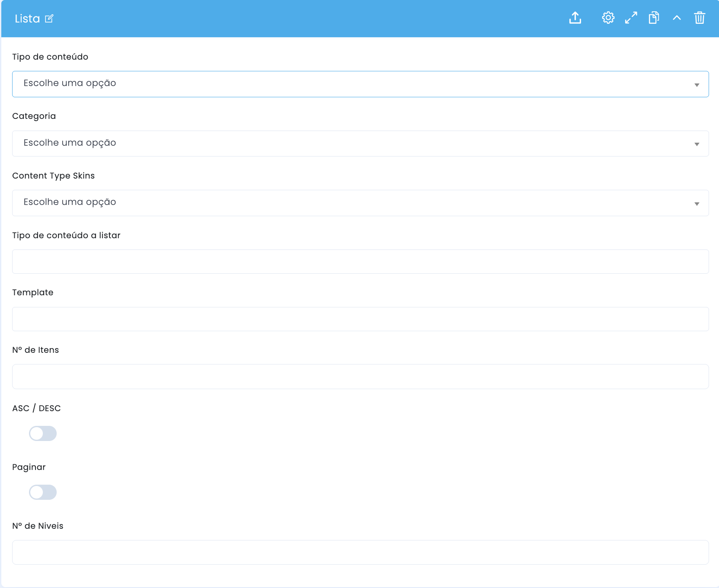Click the Nº de Itens label

35,350
